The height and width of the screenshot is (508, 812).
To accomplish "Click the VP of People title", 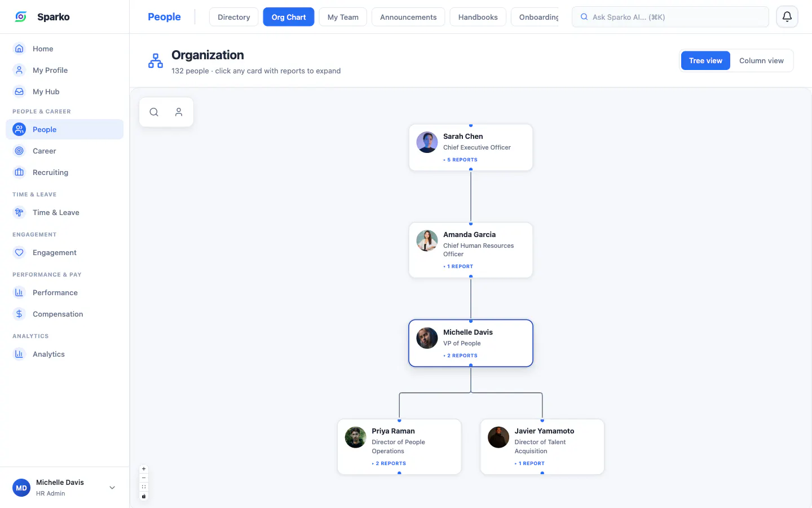I will pyautogui.click(x=462, y=343).
